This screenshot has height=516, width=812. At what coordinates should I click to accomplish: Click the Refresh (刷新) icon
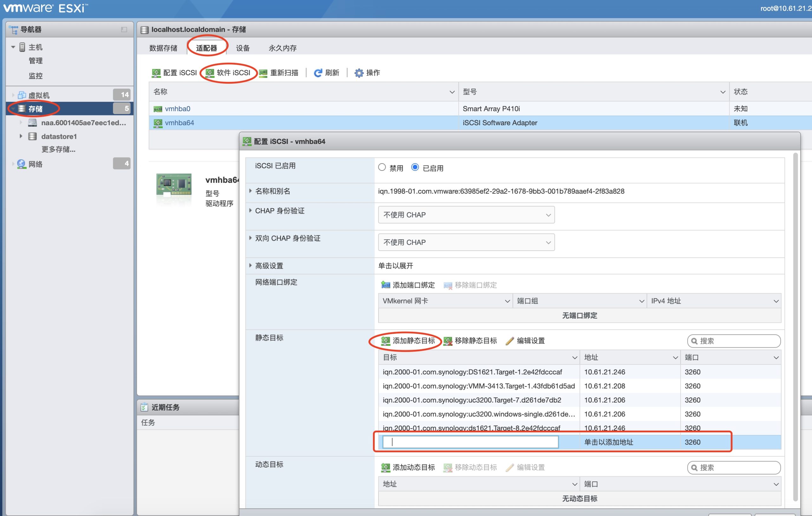(318, 73)
